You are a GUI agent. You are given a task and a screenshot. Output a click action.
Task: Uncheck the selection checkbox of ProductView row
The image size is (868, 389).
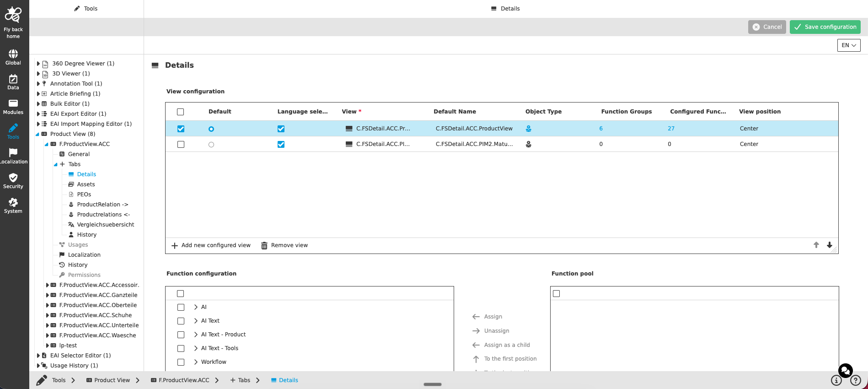pyautogui.click(x=181, y=129)
